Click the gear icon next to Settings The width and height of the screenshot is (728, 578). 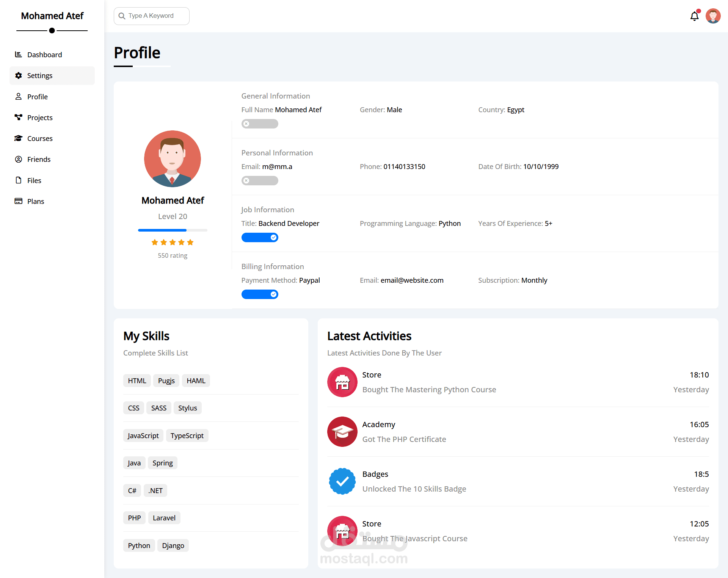(18, 75)
